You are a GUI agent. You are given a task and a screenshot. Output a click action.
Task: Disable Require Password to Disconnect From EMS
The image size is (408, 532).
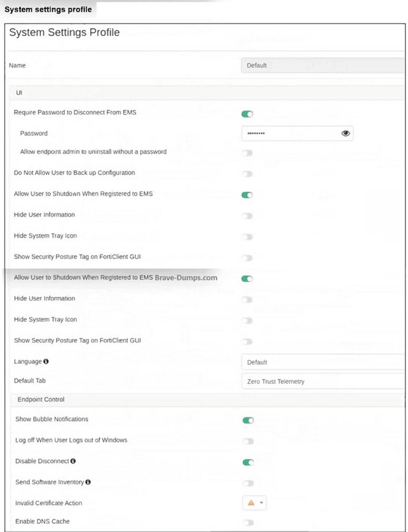(248, 114)
